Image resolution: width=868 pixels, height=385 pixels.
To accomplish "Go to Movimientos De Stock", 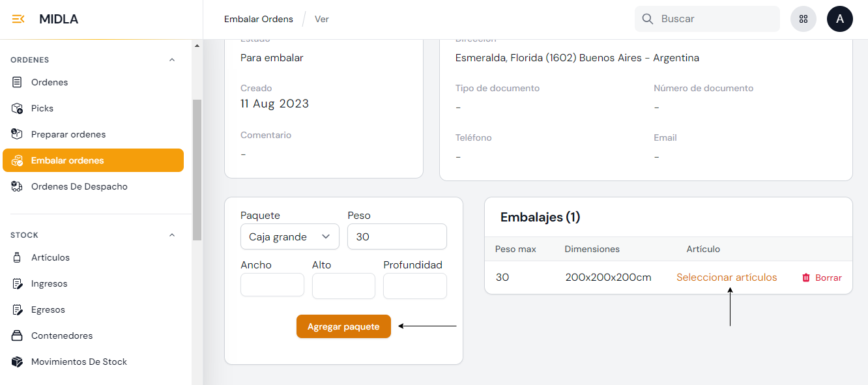I will (x=79, y=362).
